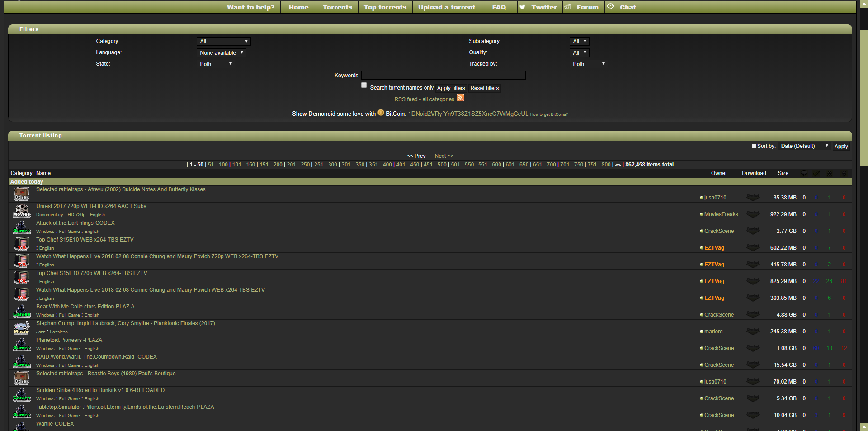This screenshot has height=431, width=868.
Task: Download Attack.of.the.Earthlings-CODEX torrent
Action: (x=753, y=231)
